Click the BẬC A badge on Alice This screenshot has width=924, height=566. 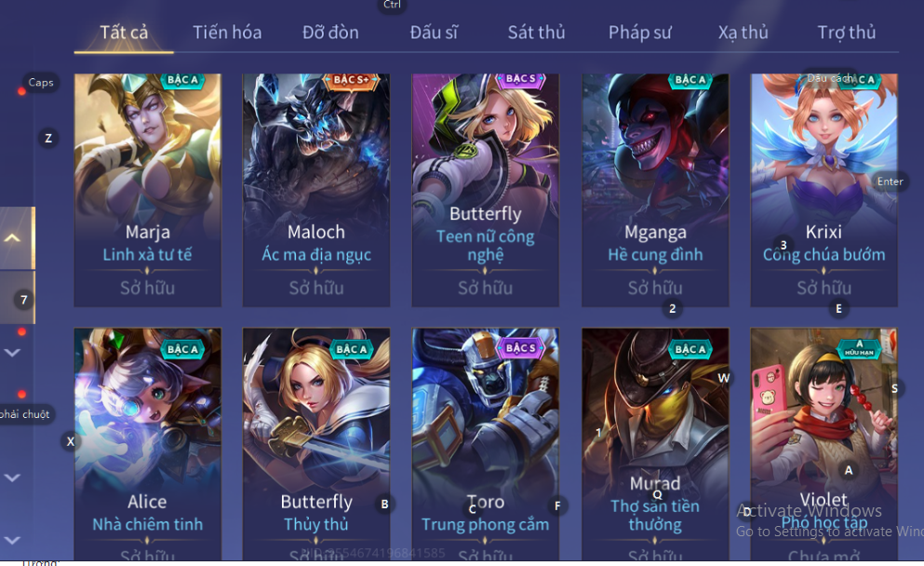point(182,349)
